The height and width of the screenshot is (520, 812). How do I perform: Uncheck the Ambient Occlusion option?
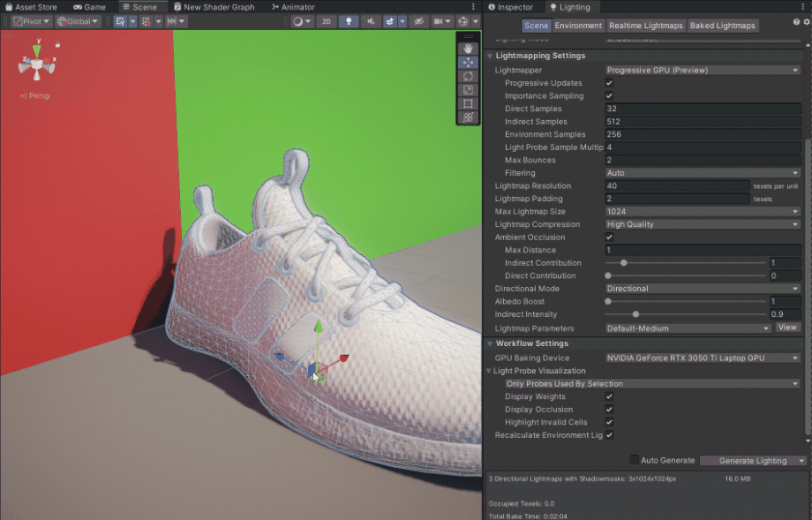point(609,237)
